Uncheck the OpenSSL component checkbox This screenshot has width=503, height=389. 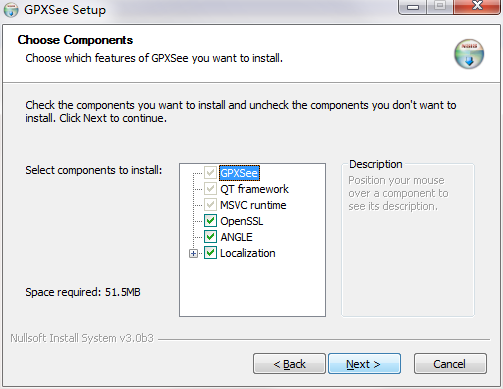(210, 221)
